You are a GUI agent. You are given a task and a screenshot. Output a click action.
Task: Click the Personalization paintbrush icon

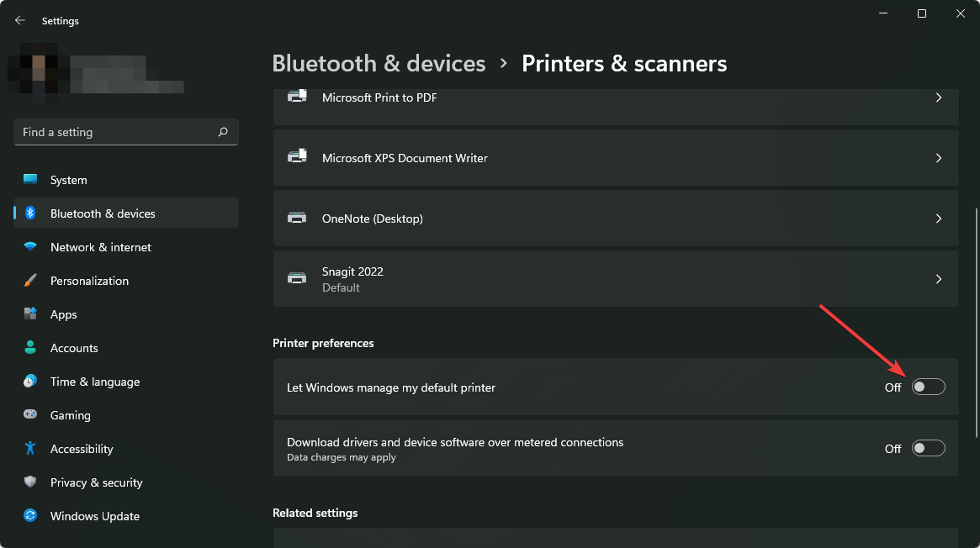click(x=30, y=280)
